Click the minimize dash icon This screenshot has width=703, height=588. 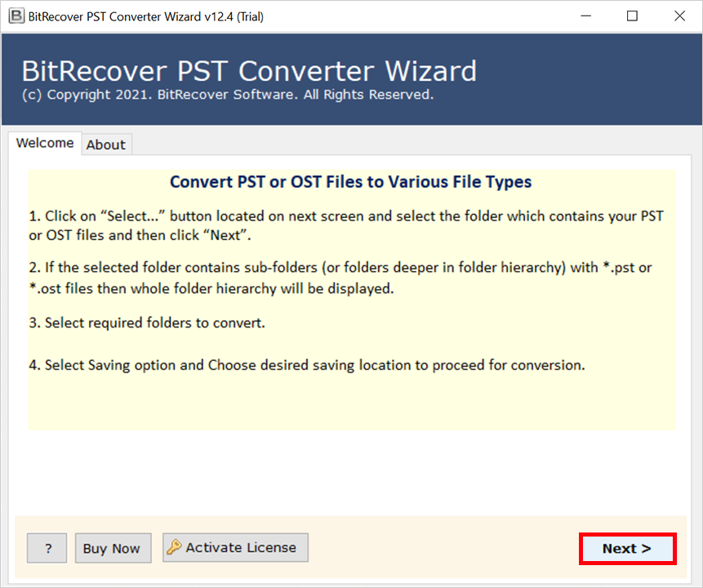585,16
